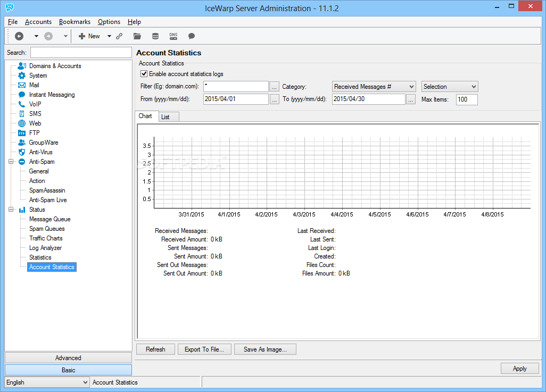Switch to Advanced view mode
This screenshot has height=392, width=546.
(68, 358)
